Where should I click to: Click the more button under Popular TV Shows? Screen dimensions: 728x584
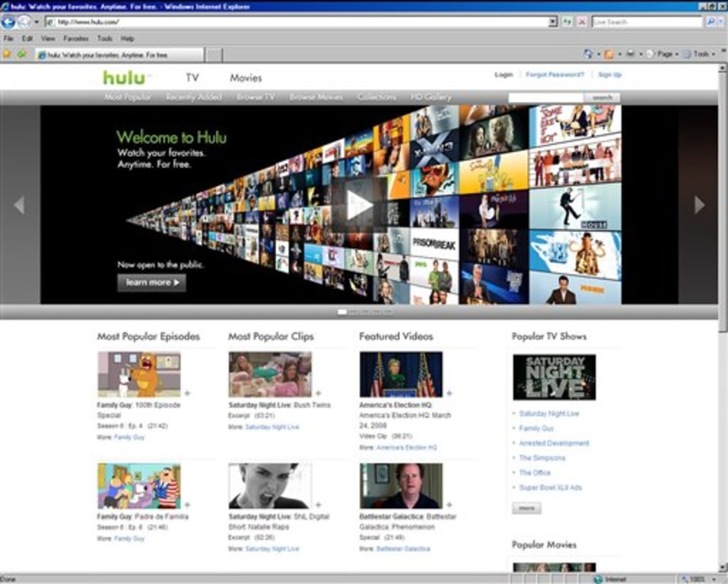[x=526, y=508]
